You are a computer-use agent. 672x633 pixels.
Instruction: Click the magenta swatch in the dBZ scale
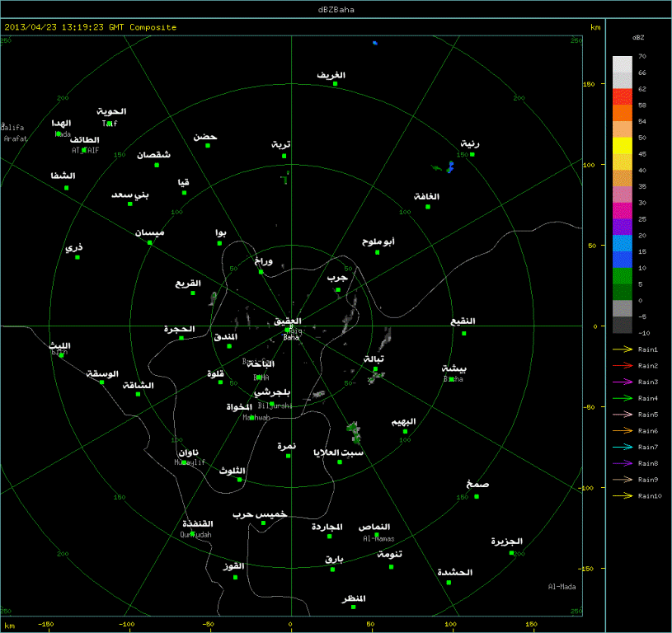pos(623,211)
